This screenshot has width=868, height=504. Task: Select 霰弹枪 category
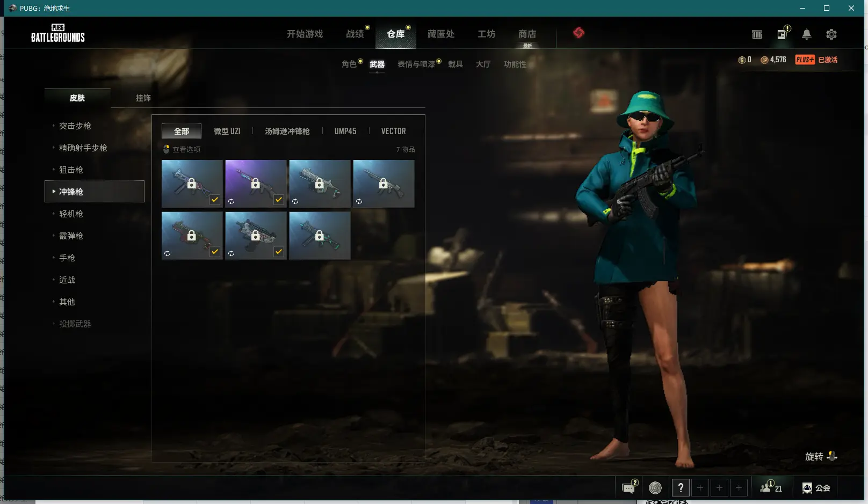71,236
